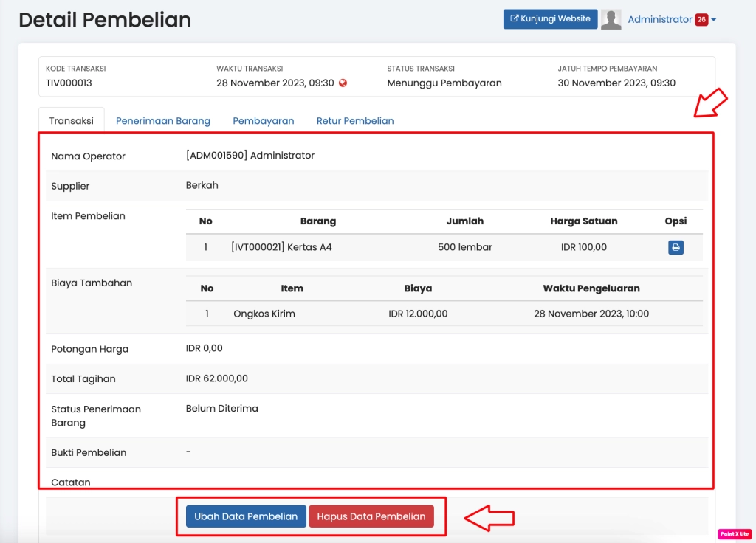The height and width of the screenshot is (543, 756).
Task: Click the Paint X lite watermark badge
Action: pyautogui.click(x=734, y=533)
